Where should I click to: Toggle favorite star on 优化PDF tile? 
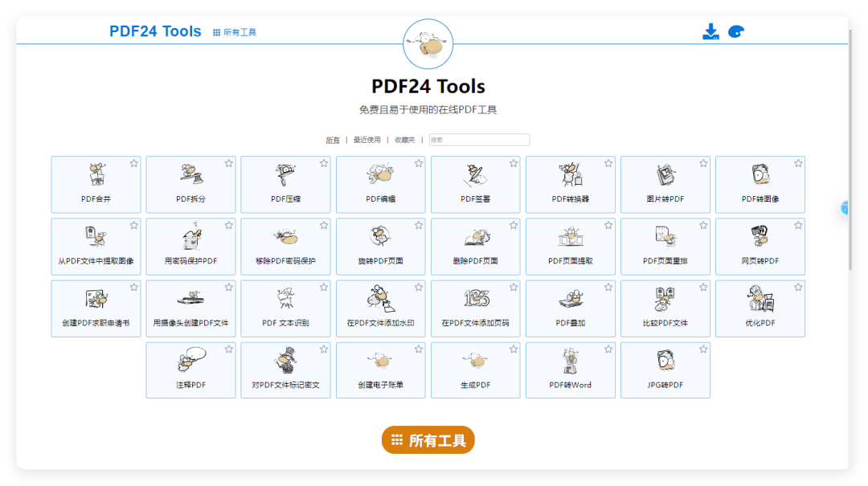pyautogui.click(x=798, y=288)
